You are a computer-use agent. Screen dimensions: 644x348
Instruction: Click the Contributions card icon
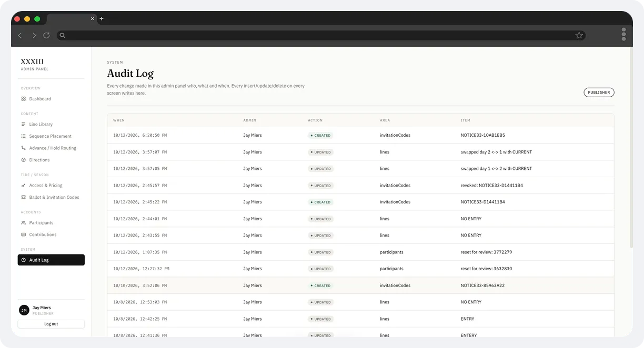[23, 234]
